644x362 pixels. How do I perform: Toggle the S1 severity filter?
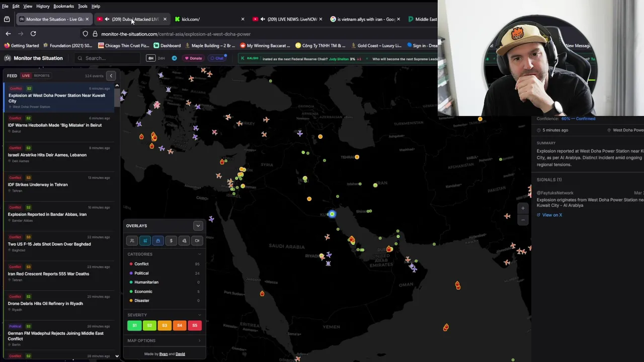pyautogui.click(x=134, y=325)
